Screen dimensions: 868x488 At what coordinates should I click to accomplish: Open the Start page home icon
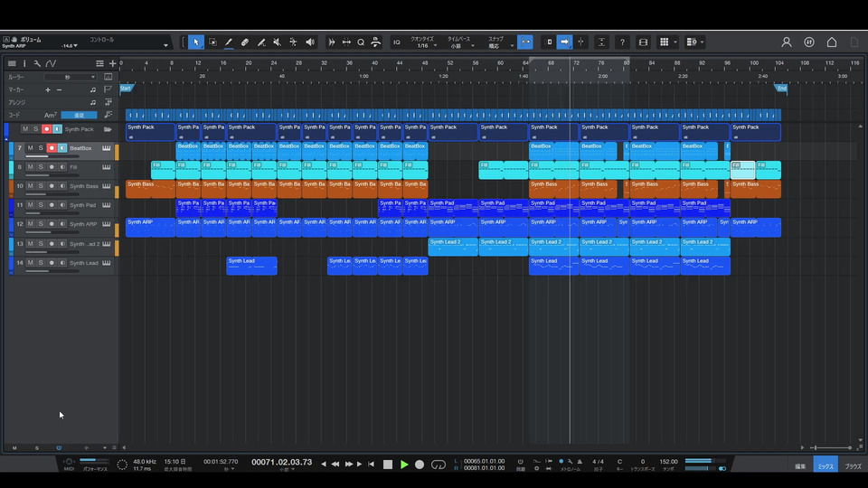tap(832, 42)
